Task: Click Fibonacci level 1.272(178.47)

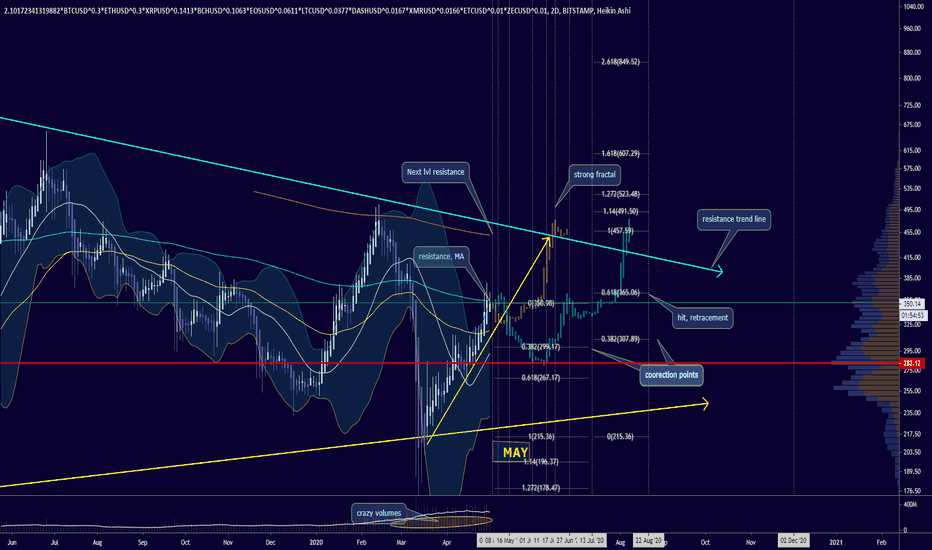Action: coord(541,488)
